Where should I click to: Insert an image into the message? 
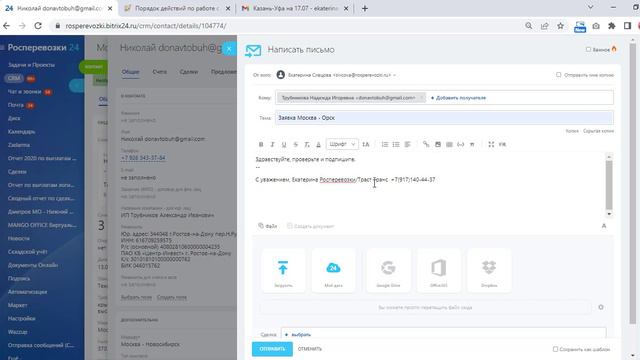pyautogui.click(x=438, y=144)
